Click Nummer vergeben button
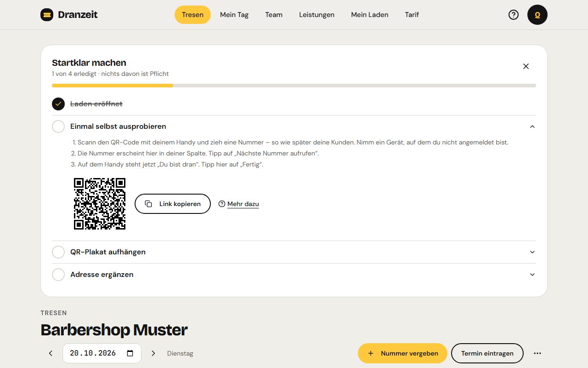The height and width of the screenshot is (368, 588). pyautogui.click(x=402, y=353)
